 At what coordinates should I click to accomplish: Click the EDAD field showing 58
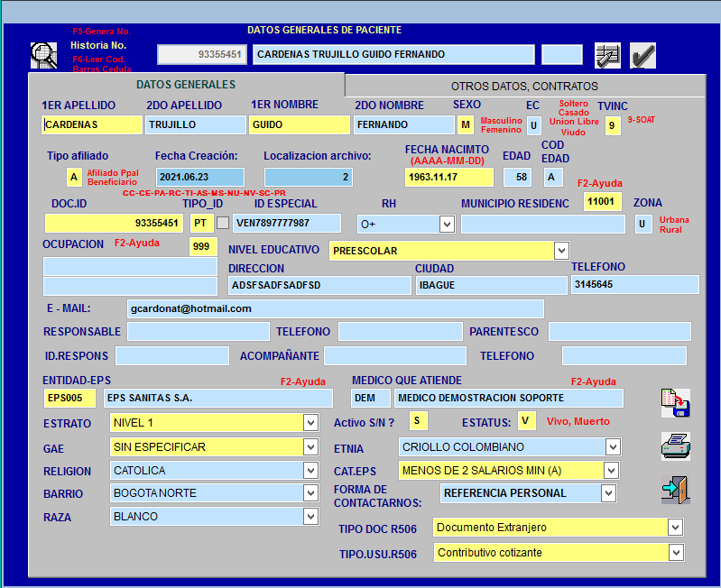pos(517,177)
